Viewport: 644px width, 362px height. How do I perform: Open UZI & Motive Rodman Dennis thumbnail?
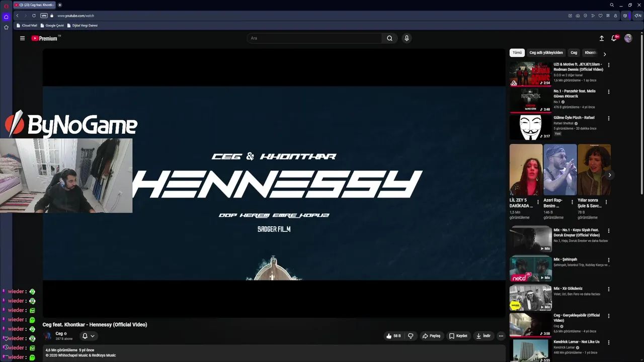click(x=530, y=74)
